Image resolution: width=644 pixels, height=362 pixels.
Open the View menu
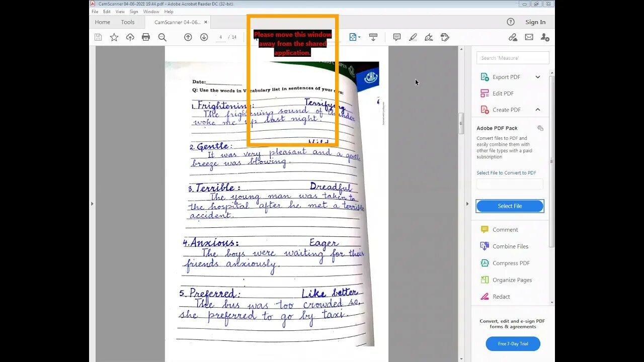coord(120,12)
